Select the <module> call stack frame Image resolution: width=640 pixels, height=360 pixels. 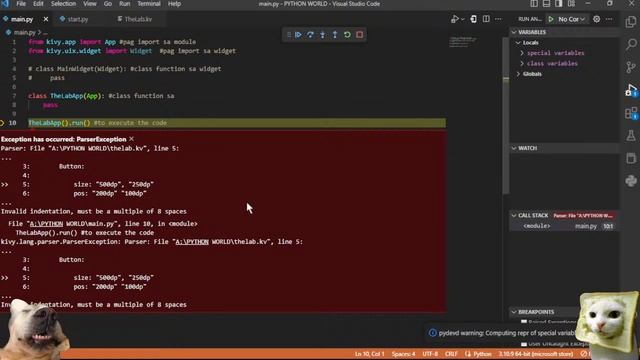coord(564,226)
